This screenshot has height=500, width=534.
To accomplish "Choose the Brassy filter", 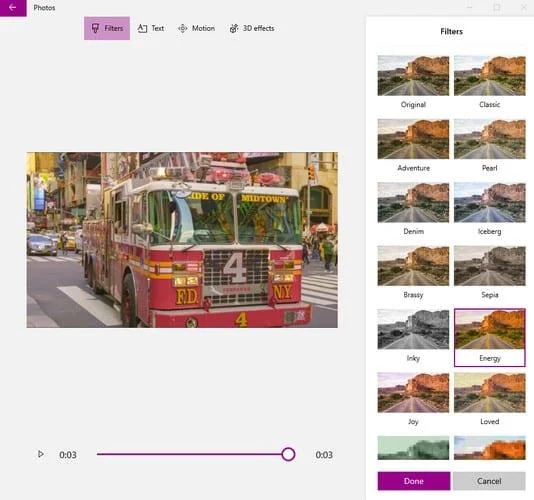I will (413, 266).
